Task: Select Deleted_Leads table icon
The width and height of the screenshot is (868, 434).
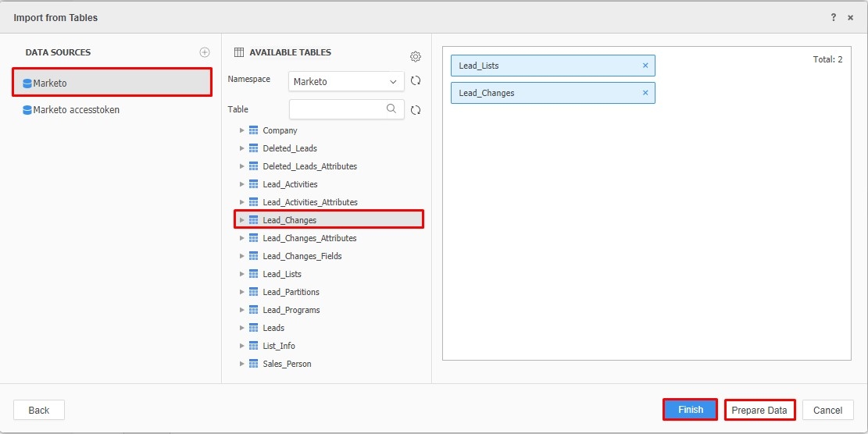Action: (x=254, y=148)
